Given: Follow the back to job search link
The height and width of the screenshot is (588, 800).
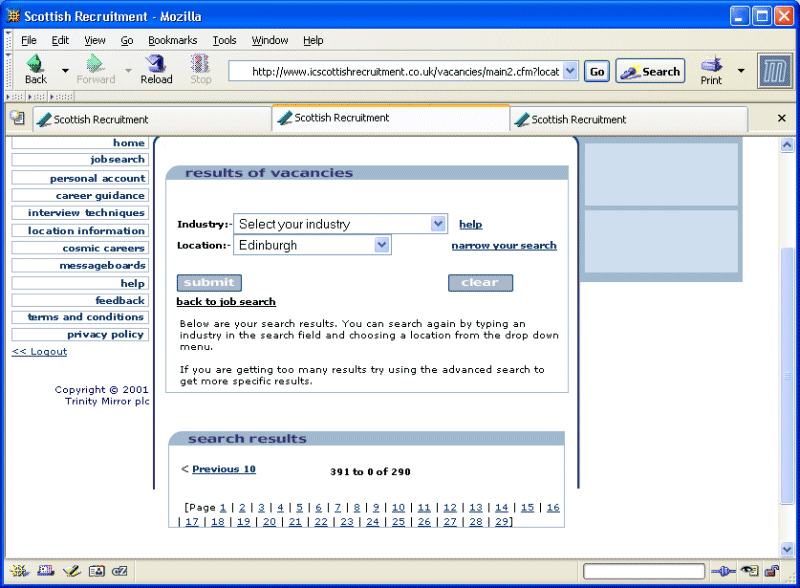Looking at the screenshot, I should click(x=226, y=302).
